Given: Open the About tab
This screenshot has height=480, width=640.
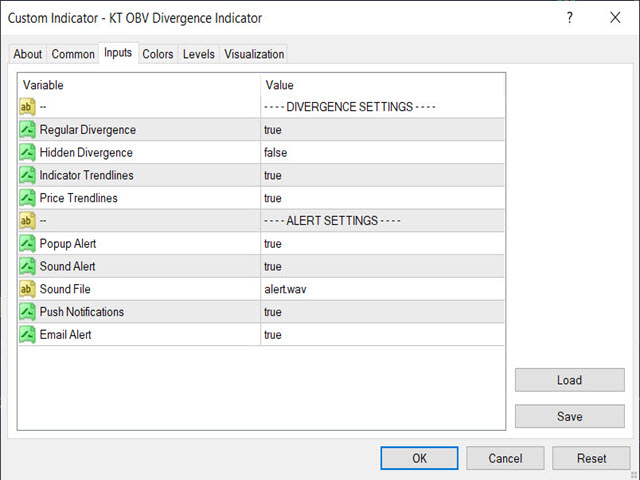Looking at the screenshot, I should point(28,54).
